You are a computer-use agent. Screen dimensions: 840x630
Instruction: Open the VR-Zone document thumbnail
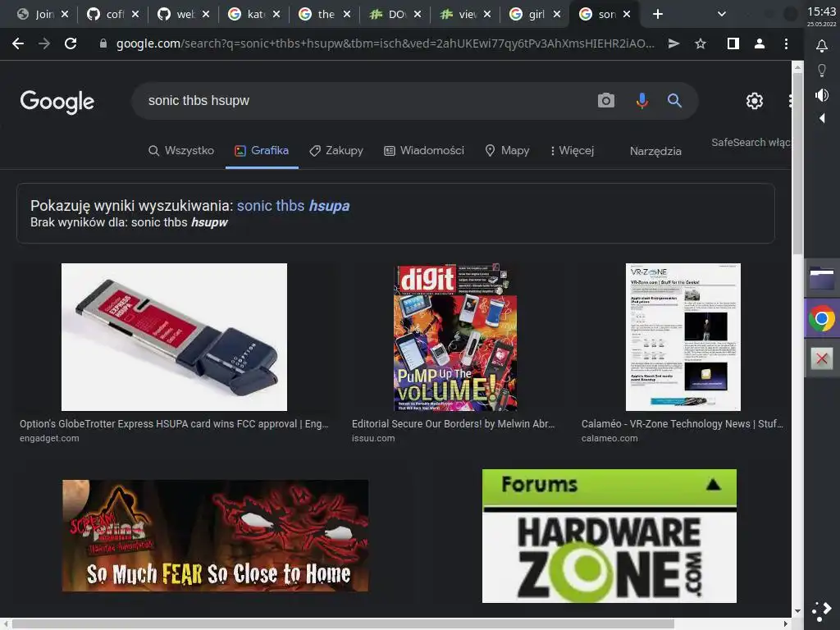(683, 337)
